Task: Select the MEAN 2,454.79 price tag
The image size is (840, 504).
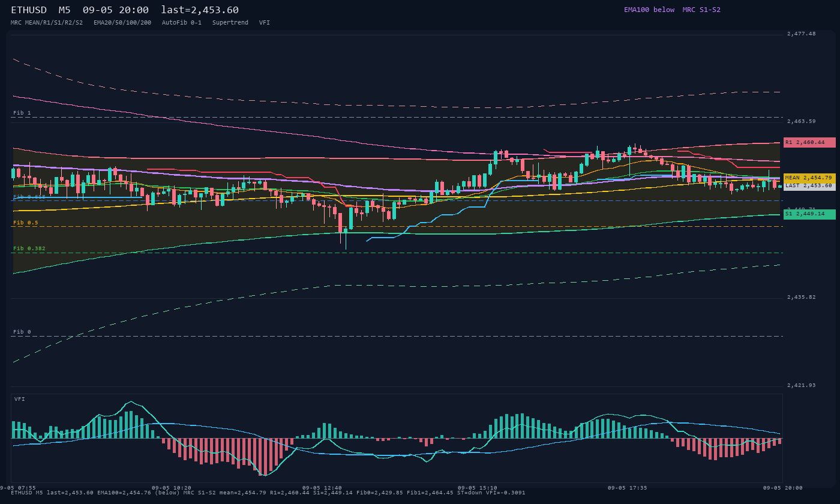Action: click(x=809, y=178)
